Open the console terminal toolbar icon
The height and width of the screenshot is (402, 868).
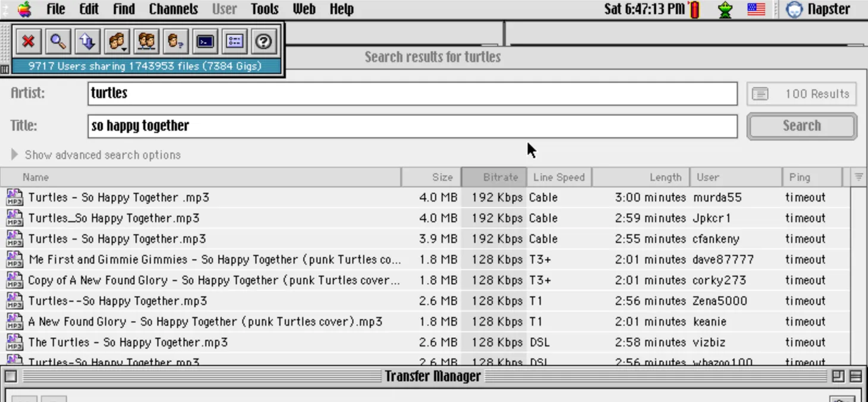pos(205,41)
